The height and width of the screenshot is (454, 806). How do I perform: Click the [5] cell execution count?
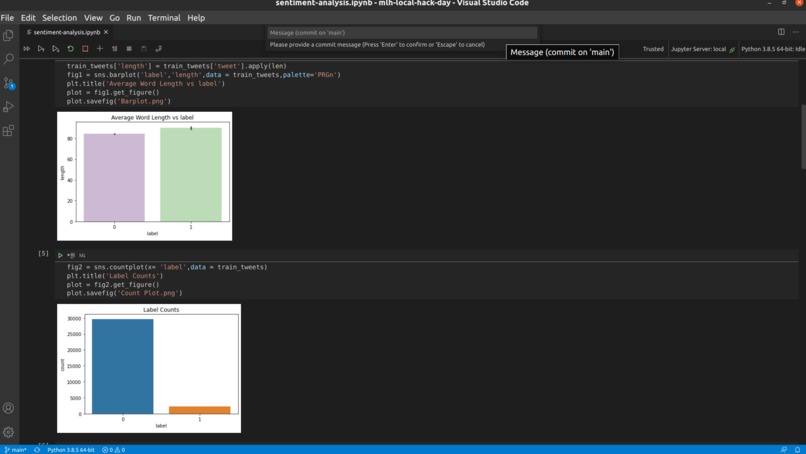(x=43, y=253)
